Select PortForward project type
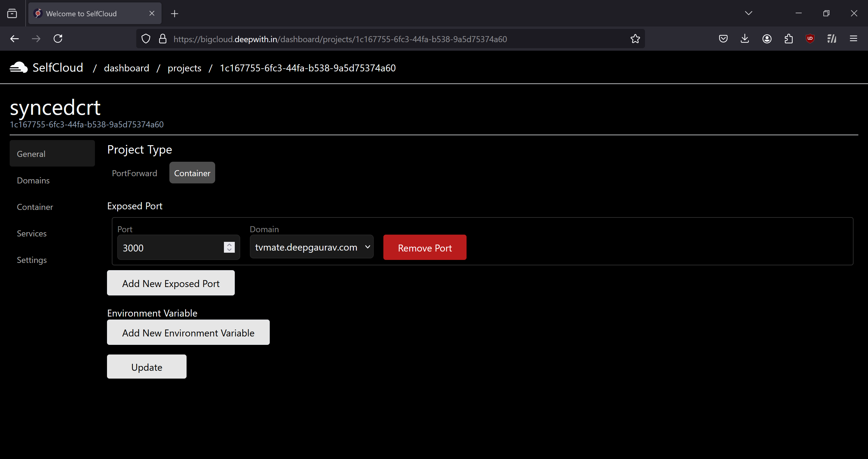The image size is (868, 459). (x=134, y=173)
